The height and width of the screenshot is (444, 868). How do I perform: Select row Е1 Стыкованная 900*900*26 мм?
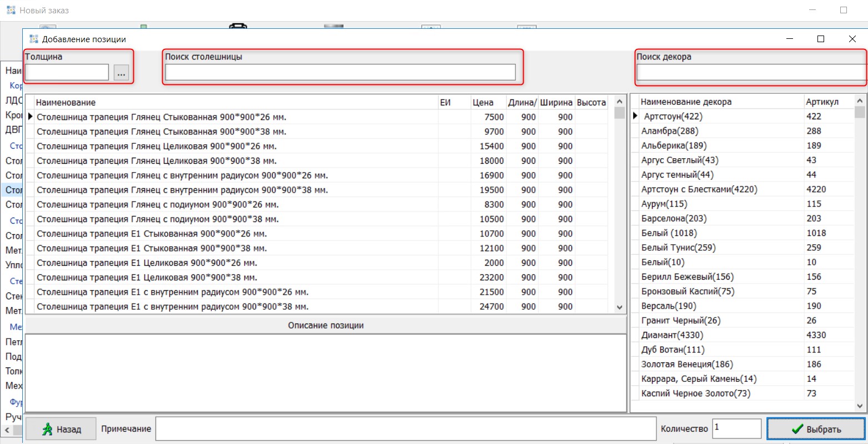(152, 234)
